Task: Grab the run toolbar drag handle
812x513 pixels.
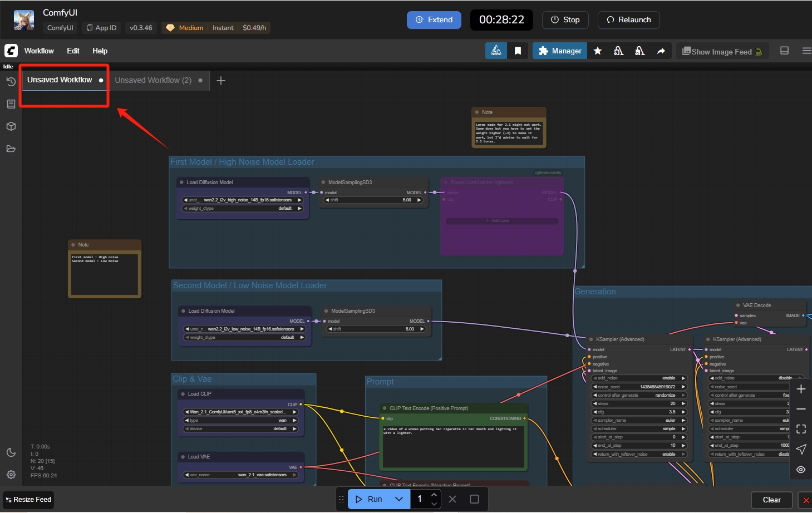Action: (x=342, y=499)
